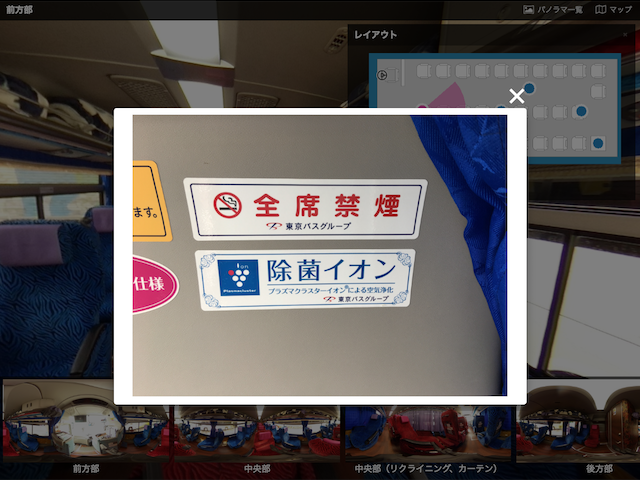Screen dimensions: 640x480
Task: Click the レイアウト panel title
Action: (x=376, y=35)
